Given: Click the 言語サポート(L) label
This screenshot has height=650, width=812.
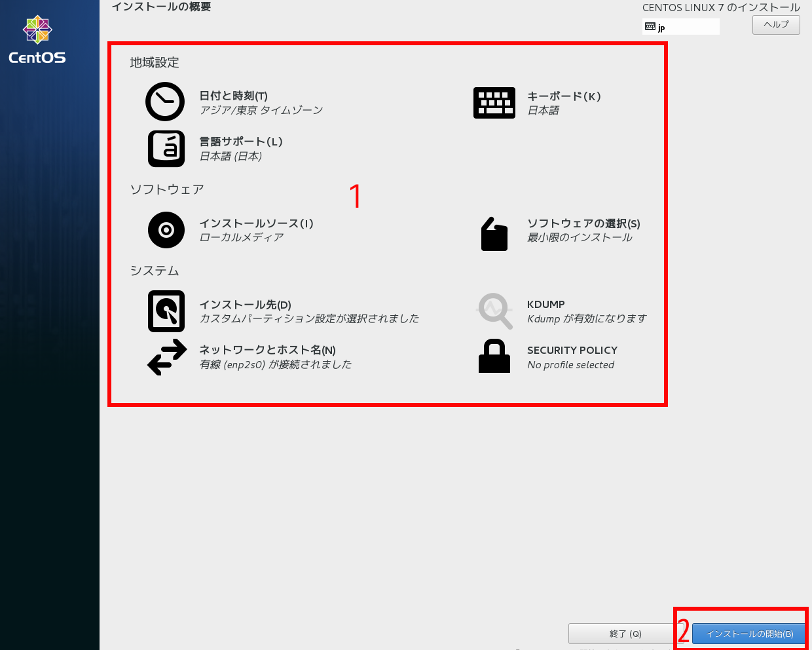Looking at the screenshot, I should tap(241, 142).
